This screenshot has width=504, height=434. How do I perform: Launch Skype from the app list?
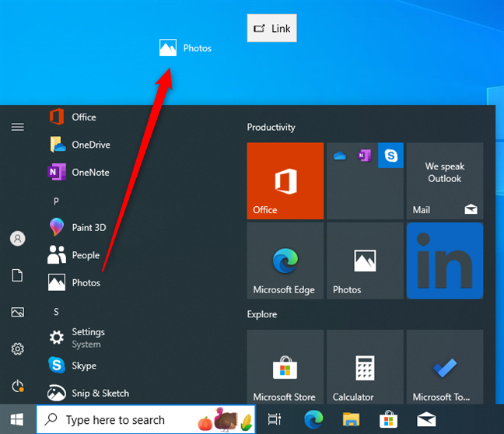(72, 366)
